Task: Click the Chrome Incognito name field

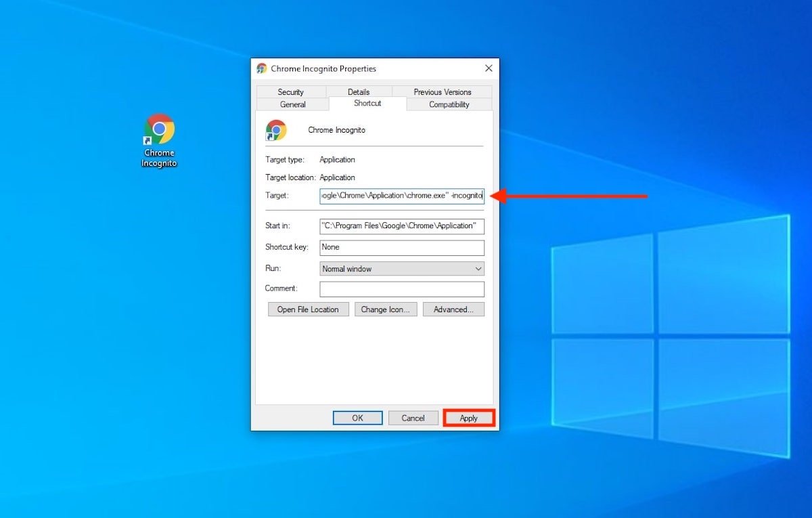Action: 337,130
